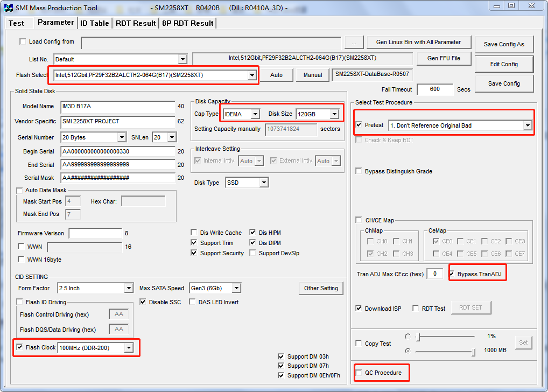
Task: Enable Load Config from checkbox
Action: click(23, 41)
